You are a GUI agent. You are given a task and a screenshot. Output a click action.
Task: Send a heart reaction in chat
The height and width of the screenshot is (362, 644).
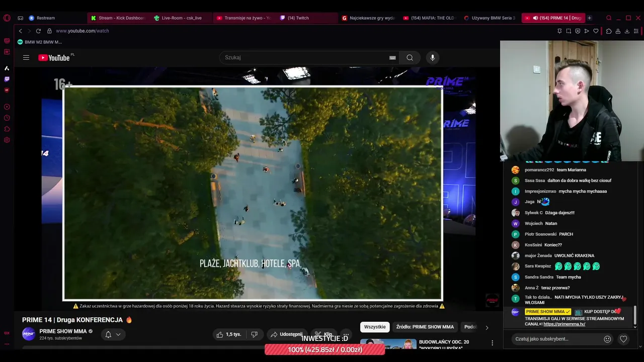pos(623,339)
